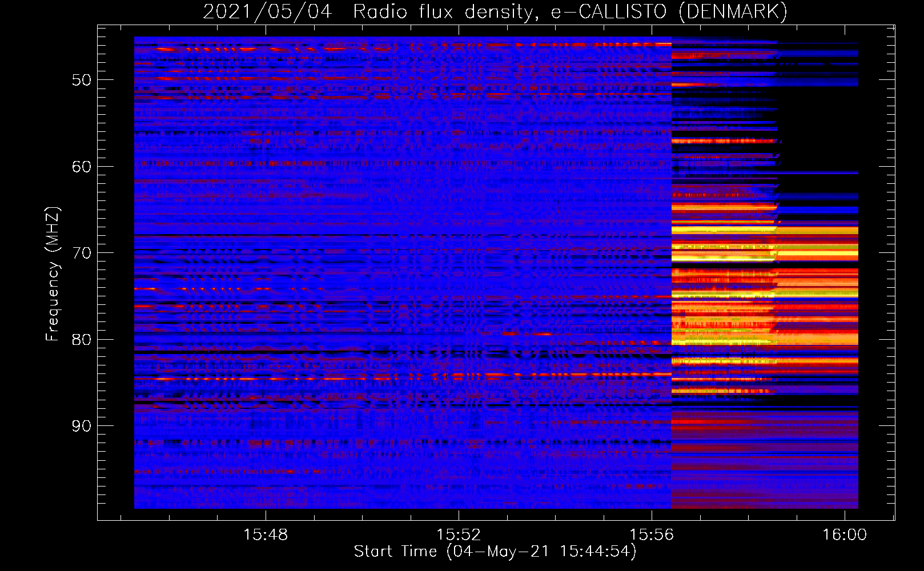
Task: Click the 15:52 time tick label
Action: click(459, 535)
